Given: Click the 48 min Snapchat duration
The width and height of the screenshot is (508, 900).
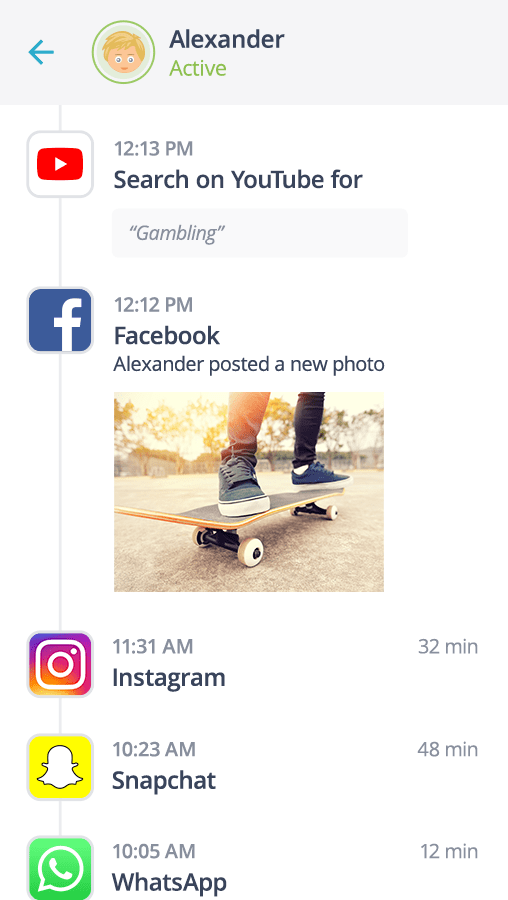Looking at the screenshot, I should pos(448,749).
